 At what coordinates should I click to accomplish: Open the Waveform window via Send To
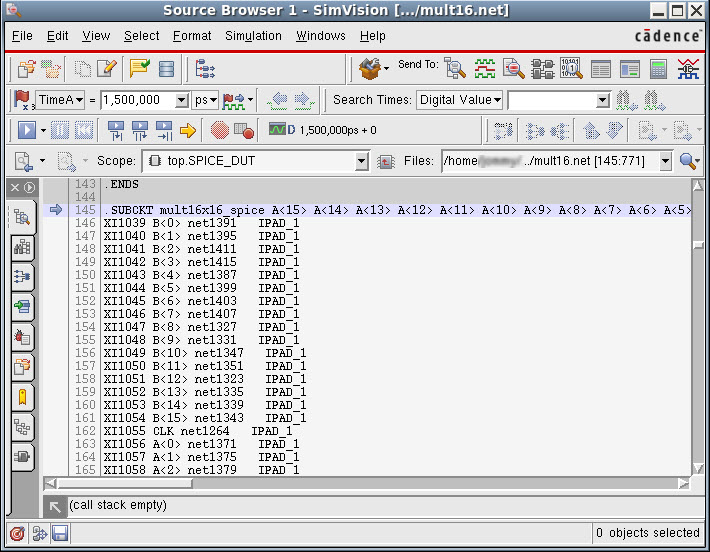485,69
